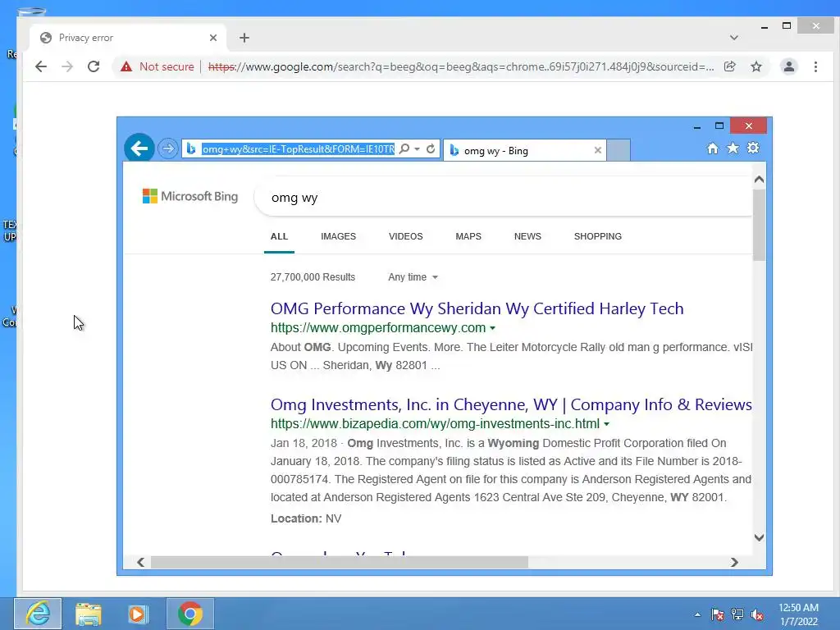Open IE favorites star
This screenshot has height=630, width=840.
click(x=733, y=148)
